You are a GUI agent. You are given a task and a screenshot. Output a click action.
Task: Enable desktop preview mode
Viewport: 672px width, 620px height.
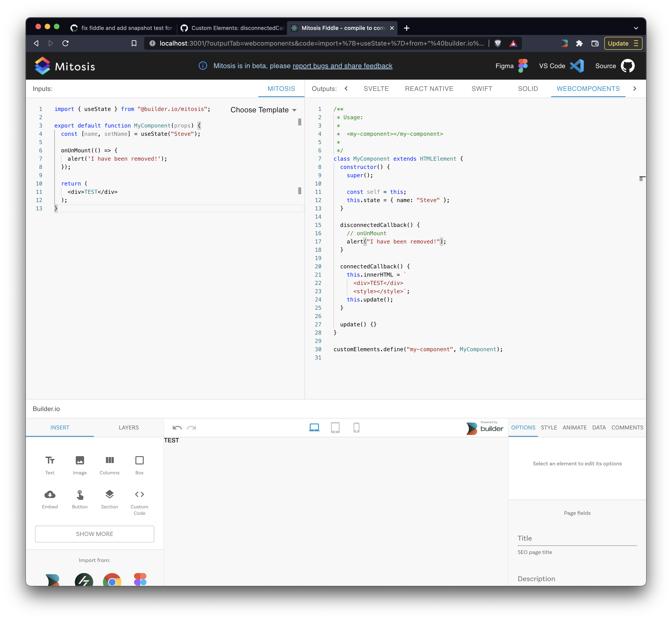tap(314, 427)
